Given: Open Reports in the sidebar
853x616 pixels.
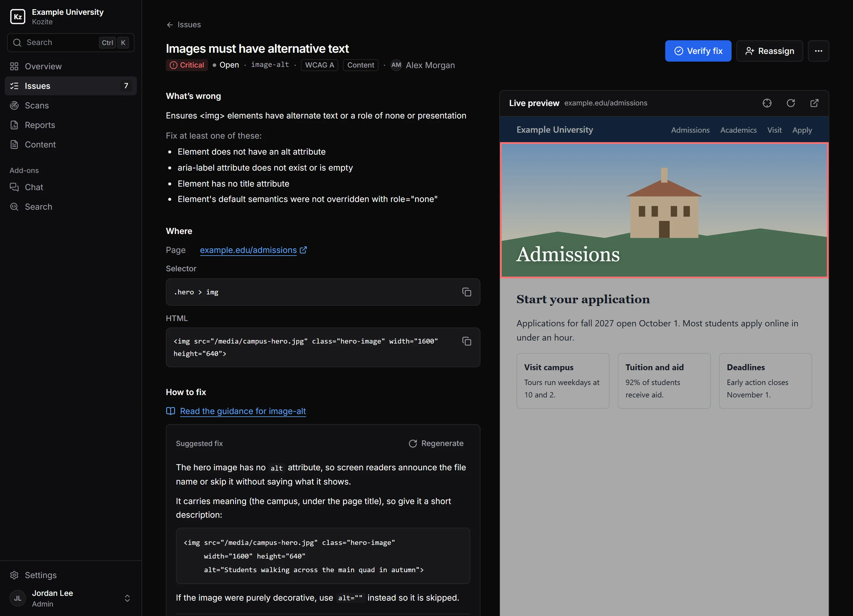Looking at the screenshot, I should point(71,125).
